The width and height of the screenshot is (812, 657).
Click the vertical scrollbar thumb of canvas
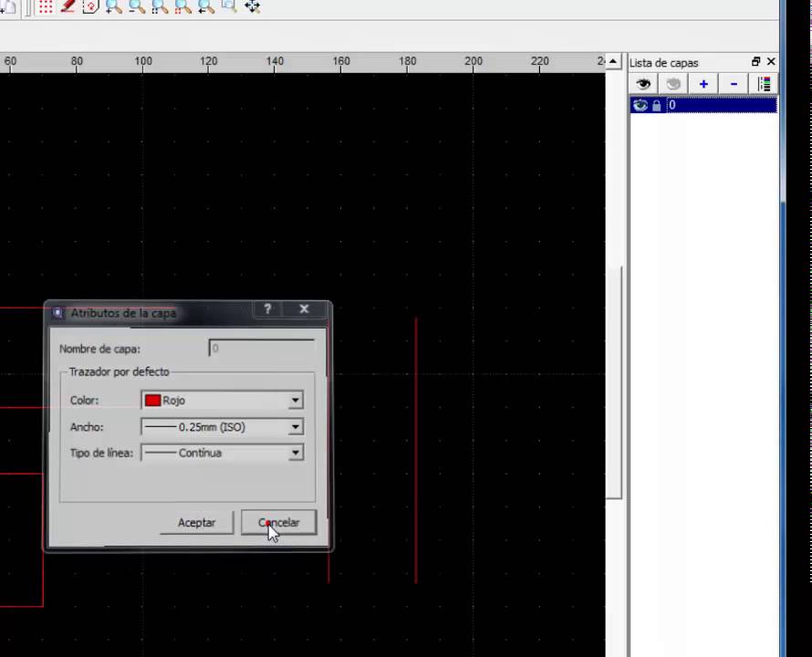(x=614, y=382)
